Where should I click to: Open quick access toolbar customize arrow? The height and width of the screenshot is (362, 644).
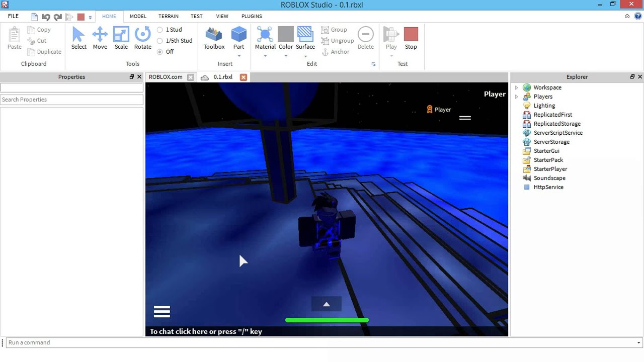tap(90, 17)
